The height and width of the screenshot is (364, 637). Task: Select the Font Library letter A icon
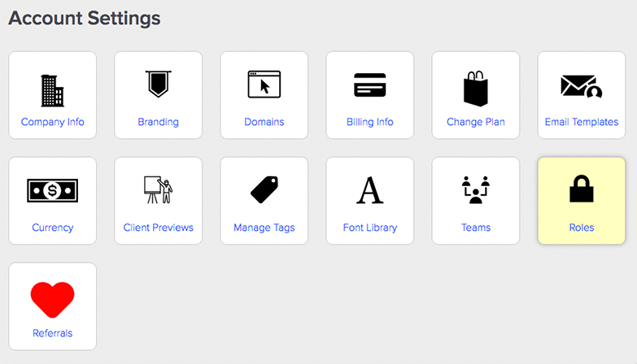[369, 190]
